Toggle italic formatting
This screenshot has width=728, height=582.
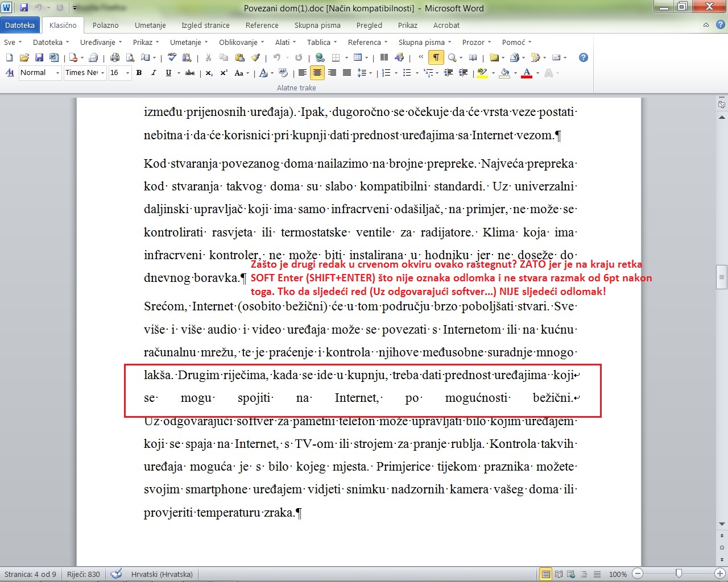coord(154,73)
